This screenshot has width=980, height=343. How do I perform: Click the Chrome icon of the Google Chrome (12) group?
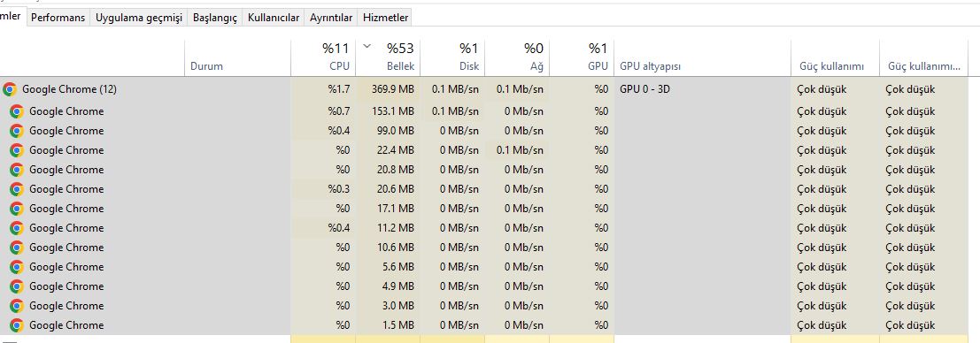coord(10,89)
